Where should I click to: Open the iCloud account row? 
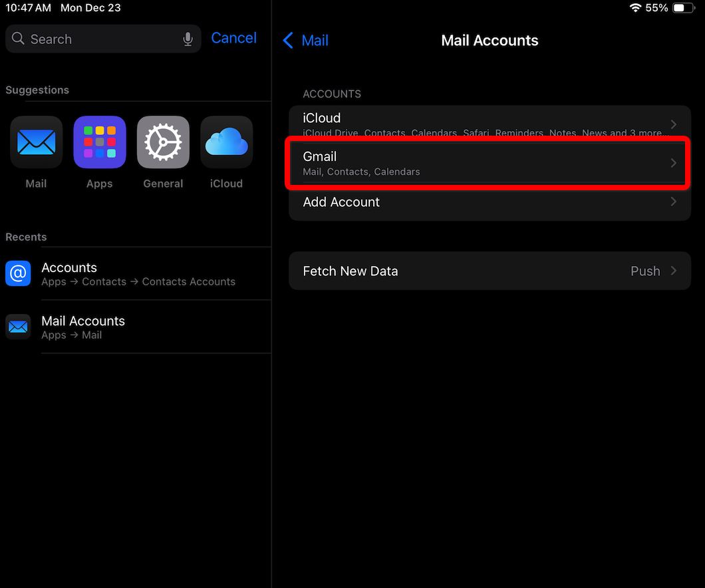tap(490, 124)
